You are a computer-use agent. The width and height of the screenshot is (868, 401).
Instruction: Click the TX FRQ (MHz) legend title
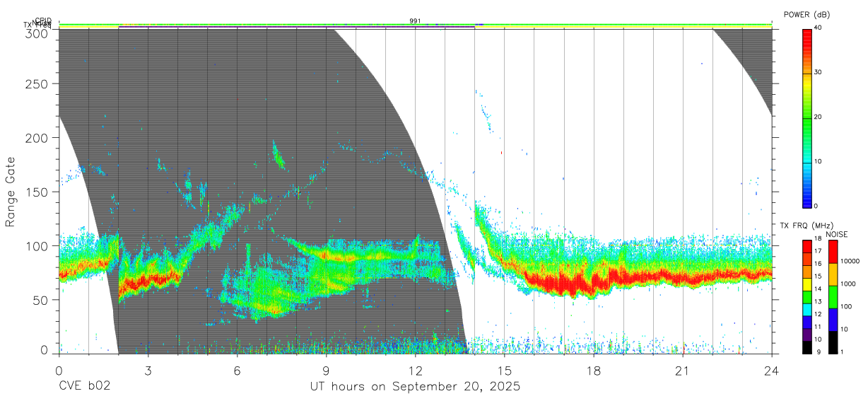(807, 226)
